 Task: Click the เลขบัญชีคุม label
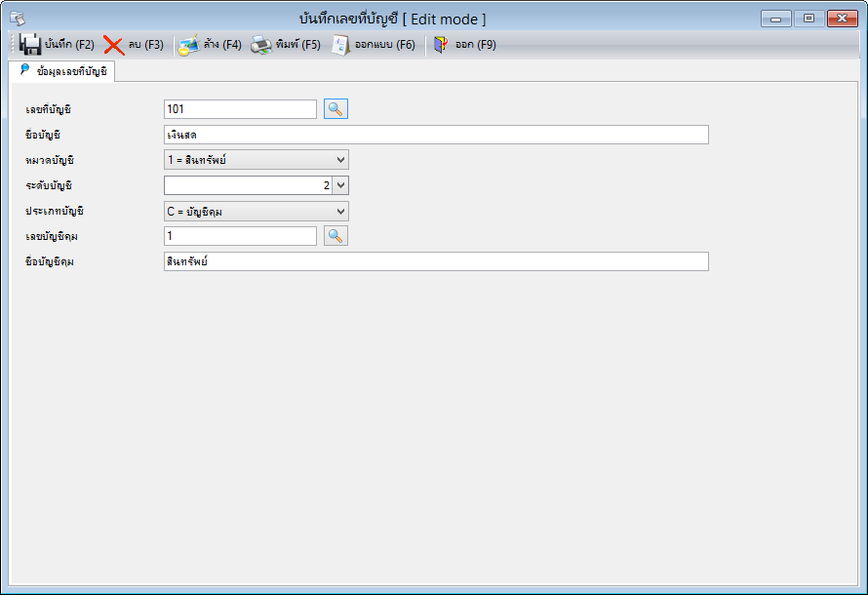pyautogui.click(x=52, y=237)
